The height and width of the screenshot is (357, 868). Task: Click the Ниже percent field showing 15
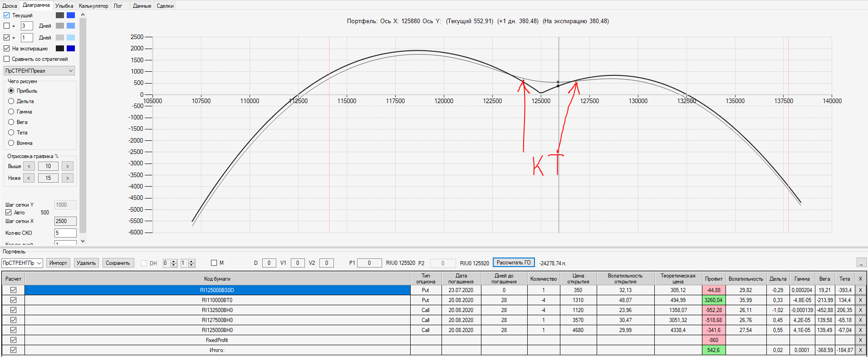[x=48, y=178]
